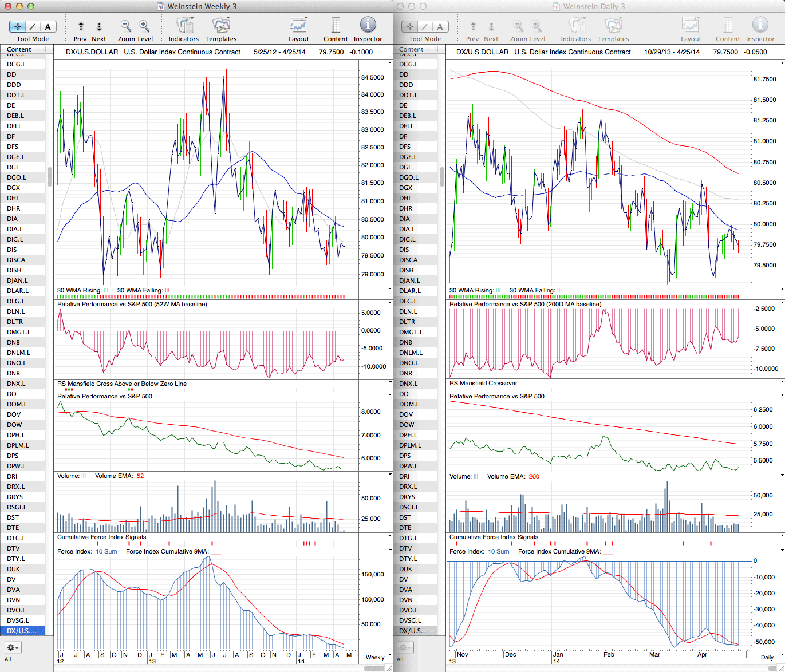Switch to the line drawing tool in Weekly window

point(33,26)
